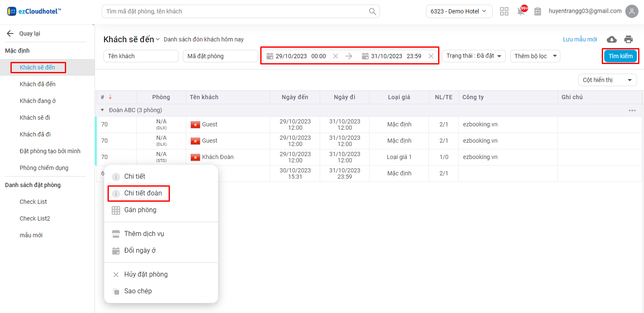
Task: Expand the Trạng thái status filter
Action: (x=474, y=56)
